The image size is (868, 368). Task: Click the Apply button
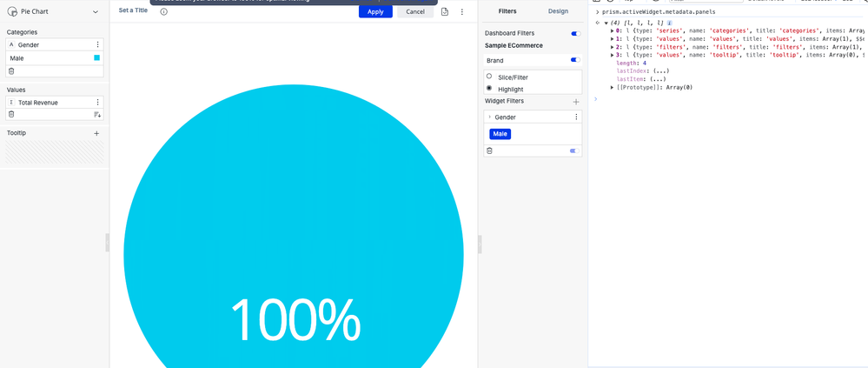tap(375, 12)
